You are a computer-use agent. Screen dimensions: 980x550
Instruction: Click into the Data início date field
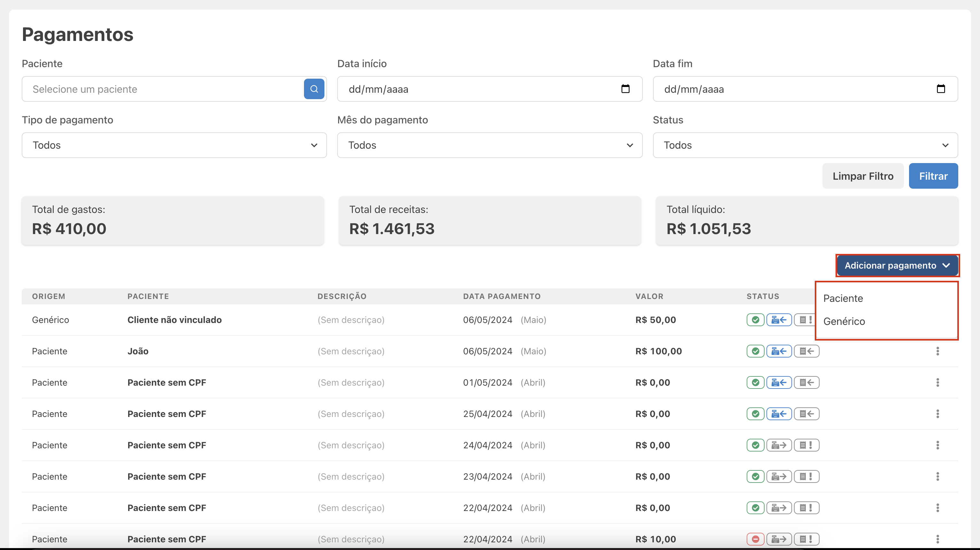(x=490, y=89)
